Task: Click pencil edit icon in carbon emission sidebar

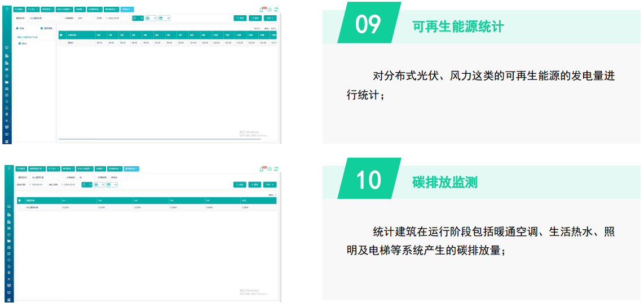Action: tap(9, 254)
